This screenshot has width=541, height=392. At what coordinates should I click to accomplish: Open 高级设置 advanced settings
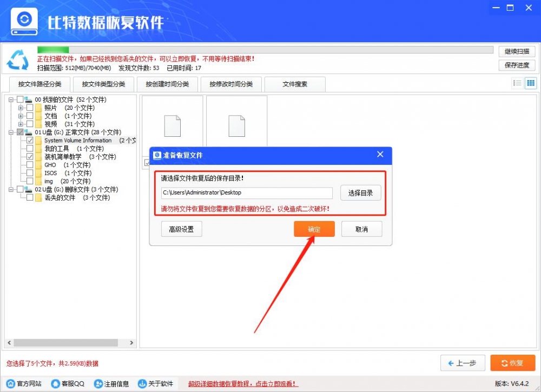(182, 229)
